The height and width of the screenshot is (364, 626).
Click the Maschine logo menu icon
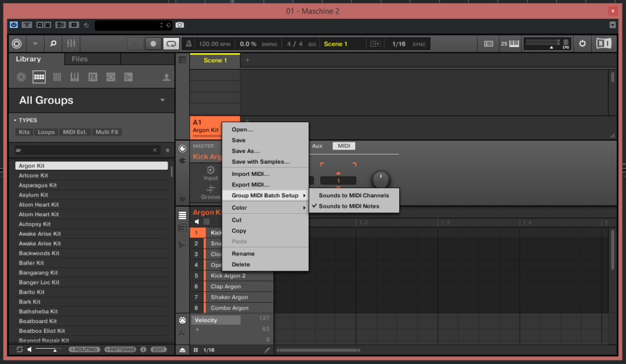[x=17, y=43]
